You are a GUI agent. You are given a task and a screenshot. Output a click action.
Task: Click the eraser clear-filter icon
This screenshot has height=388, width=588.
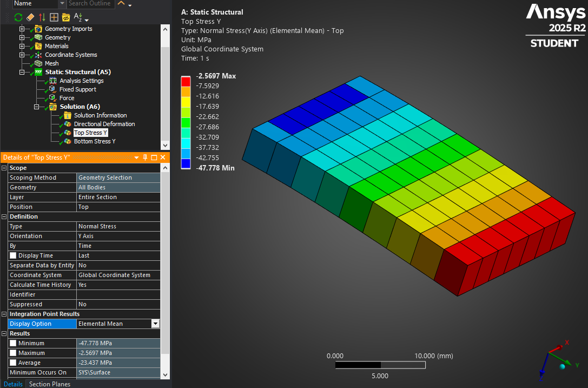(x=30, y=17)
